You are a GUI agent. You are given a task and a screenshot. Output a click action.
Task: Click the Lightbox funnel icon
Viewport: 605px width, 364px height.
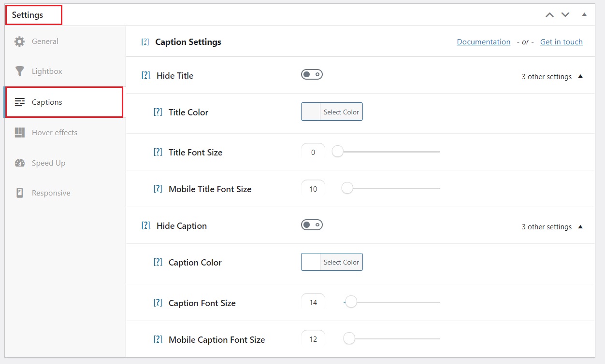(19, 71)
